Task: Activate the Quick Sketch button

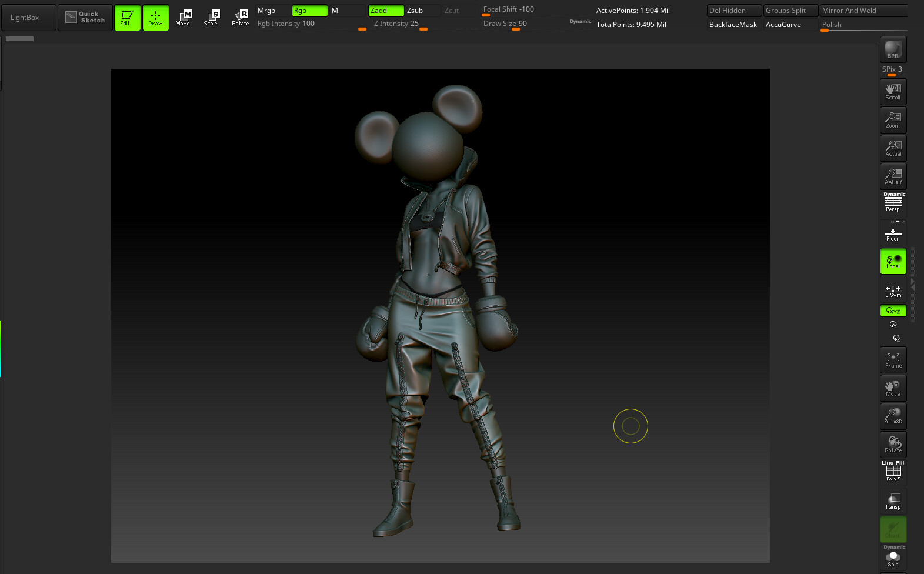Action: pyautogui.click(x=85, y=18)
